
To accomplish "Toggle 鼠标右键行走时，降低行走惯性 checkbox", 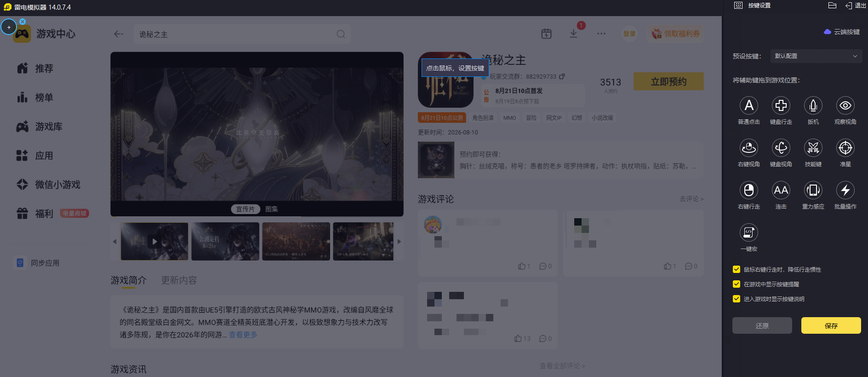I will pos(737,269).
